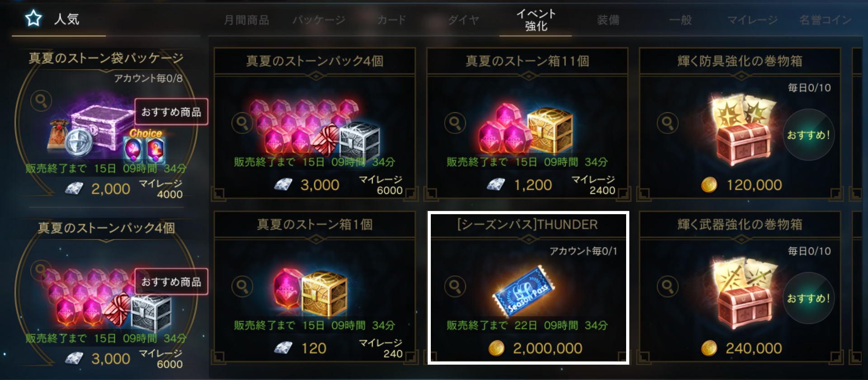Purchase season pass for 2,000,000 gold

(x=536, y=348)
